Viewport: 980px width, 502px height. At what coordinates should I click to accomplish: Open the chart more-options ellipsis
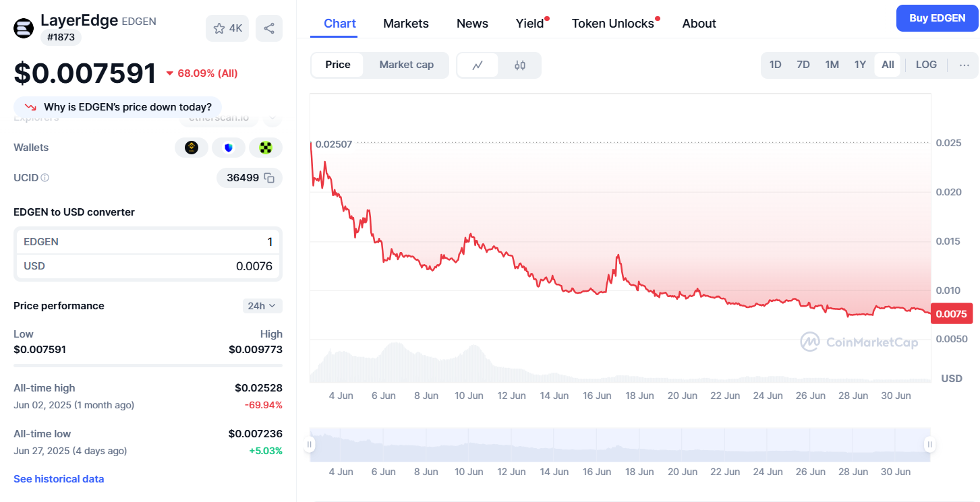point(964,65)
